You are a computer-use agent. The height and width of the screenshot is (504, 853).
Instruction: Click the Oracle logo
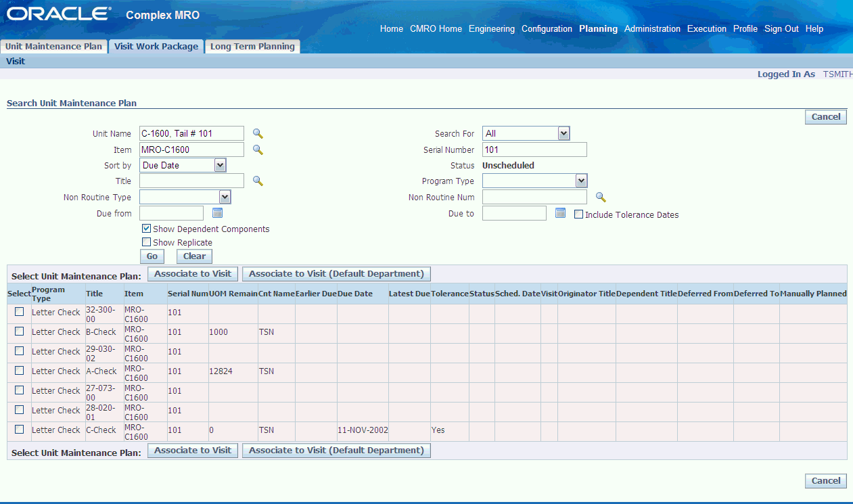pos(60,14)
